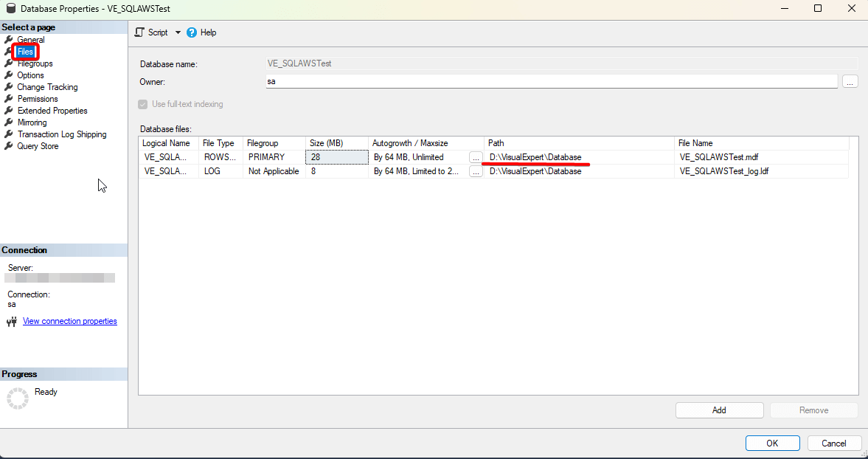Open autogrowth settings for the LOG file
The width and height of the screenshot is (868, 459).
click(476, 172)
